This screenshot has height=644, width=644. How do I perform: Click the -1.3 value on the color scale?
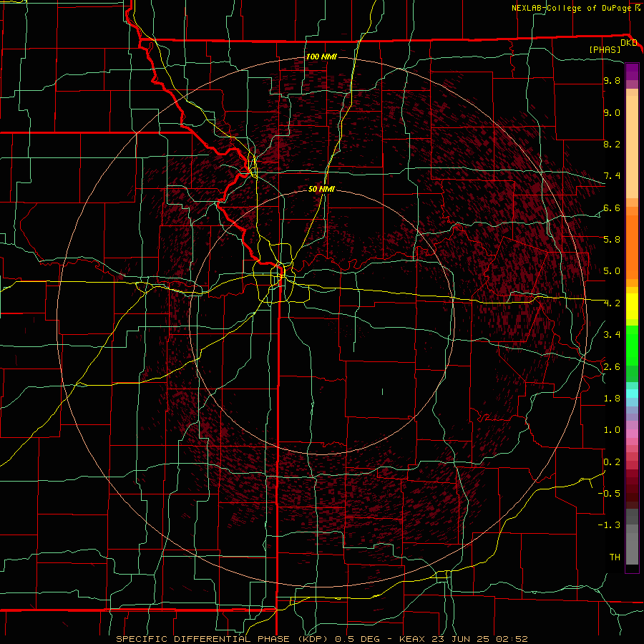pos(609,525)
